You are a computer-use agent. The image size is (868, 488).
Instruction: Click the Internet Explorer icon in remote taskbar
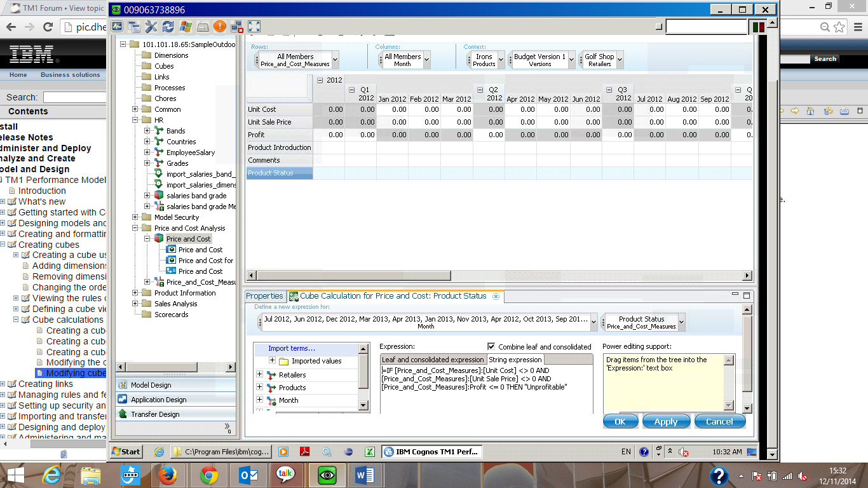[x=159, y=452]
